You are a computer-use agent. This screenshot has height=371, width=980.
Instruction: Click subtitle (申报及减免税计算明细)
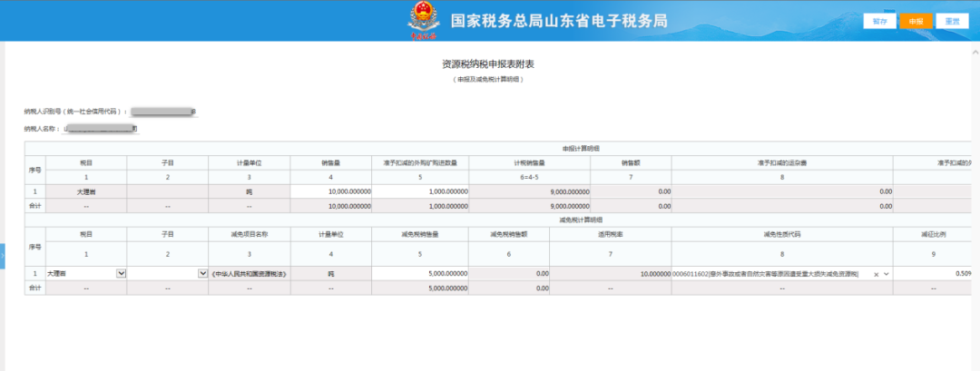click(487, 80)
